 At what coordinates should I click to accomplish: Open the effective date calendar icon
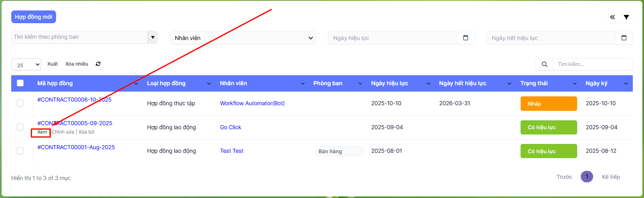pos(465,38)
